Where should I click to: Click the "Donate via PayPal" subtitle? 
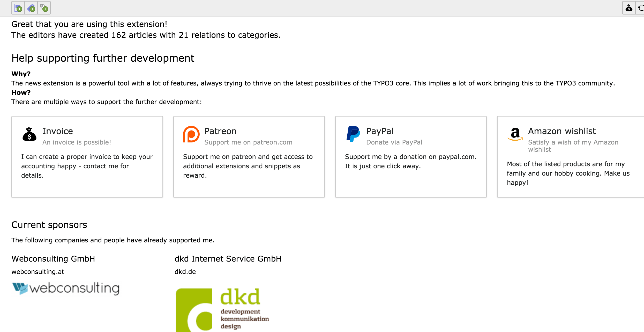click(x=394, y=142)
